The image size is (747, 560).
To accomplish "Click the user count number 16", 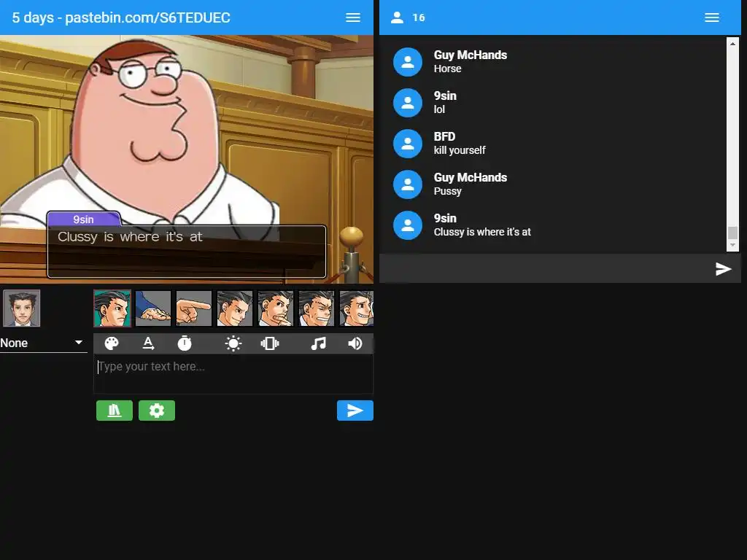I will click(x=419, y=17).
